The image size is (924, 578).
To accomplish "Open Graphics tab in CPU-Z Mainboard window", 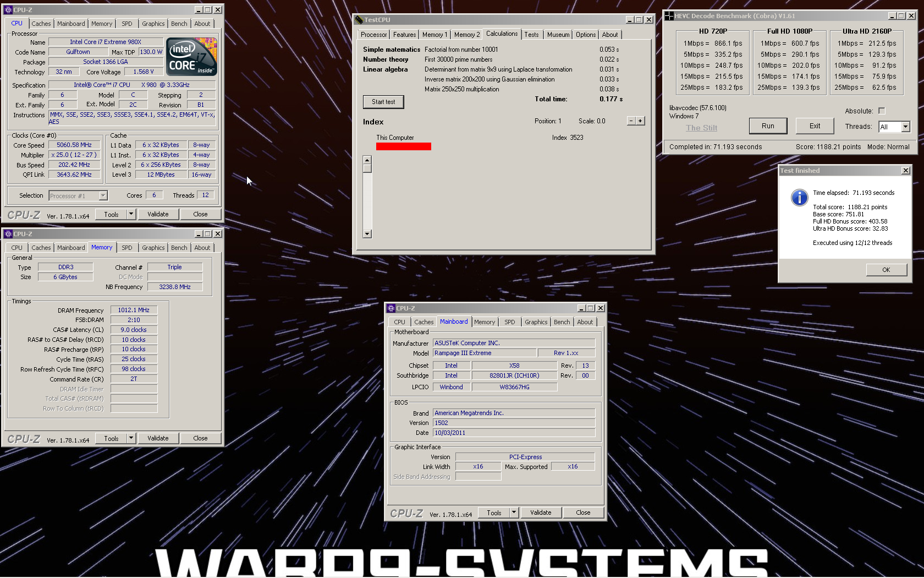I will pyautogui.click(x=536, y=322).
